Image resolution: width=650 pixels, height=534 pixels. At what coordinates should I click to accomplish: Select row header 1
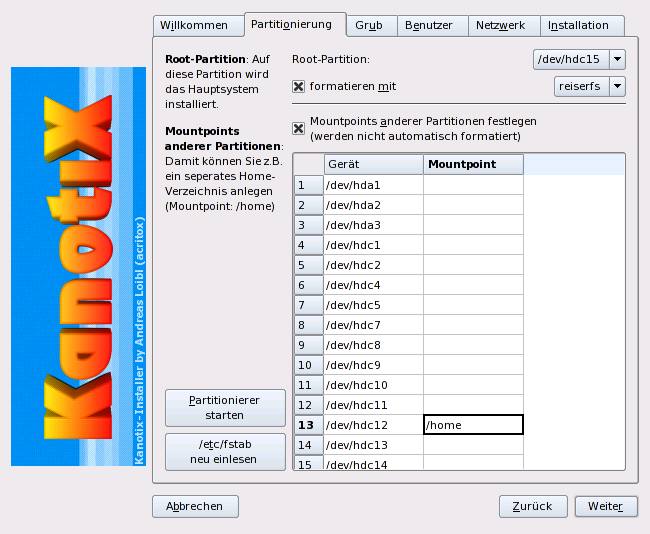pyautogui.click(x=308, y=185)
